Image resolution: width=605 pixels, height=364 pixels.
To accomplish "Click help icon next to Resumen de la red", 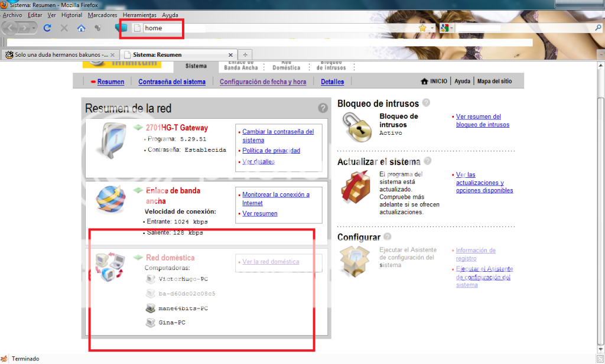I will (x=323, y=108).
